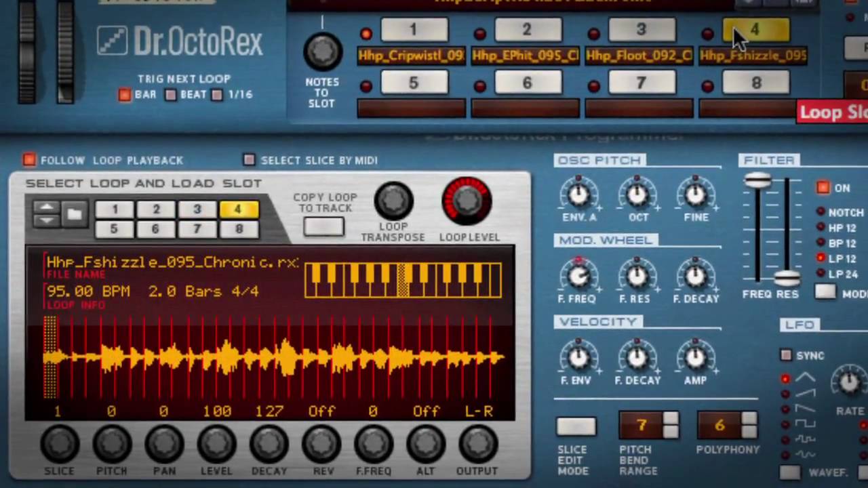Click the Mod Wheel F.Decay knob
Viewport: 868px width, 488px height.
695,276
